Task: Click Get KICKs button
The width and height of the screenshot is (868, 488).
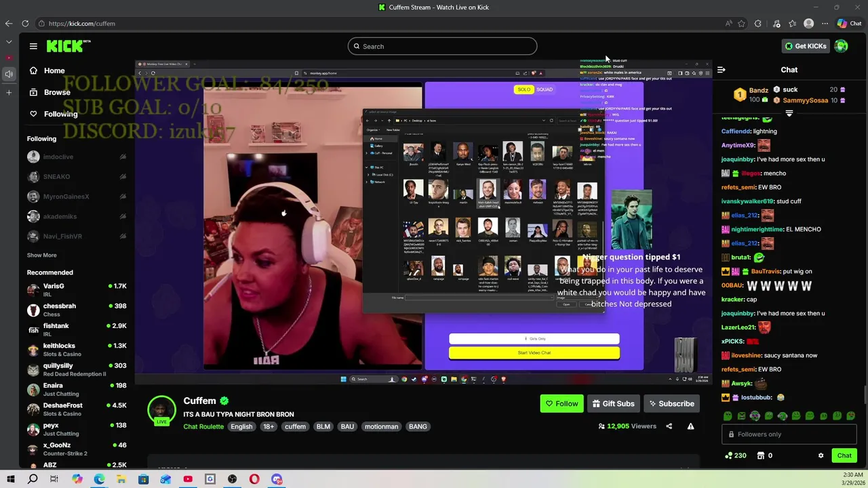Action: 806,46
